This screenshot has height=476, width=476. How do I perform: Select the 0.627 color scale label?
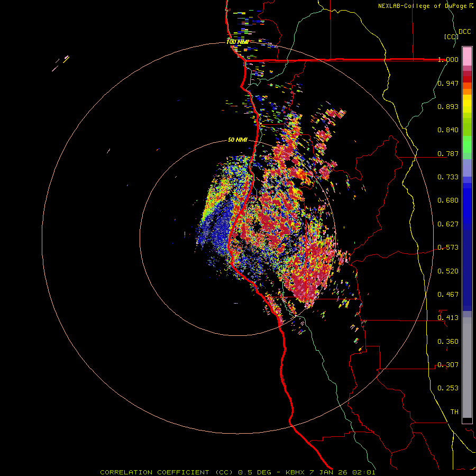[x=448, y=224]
